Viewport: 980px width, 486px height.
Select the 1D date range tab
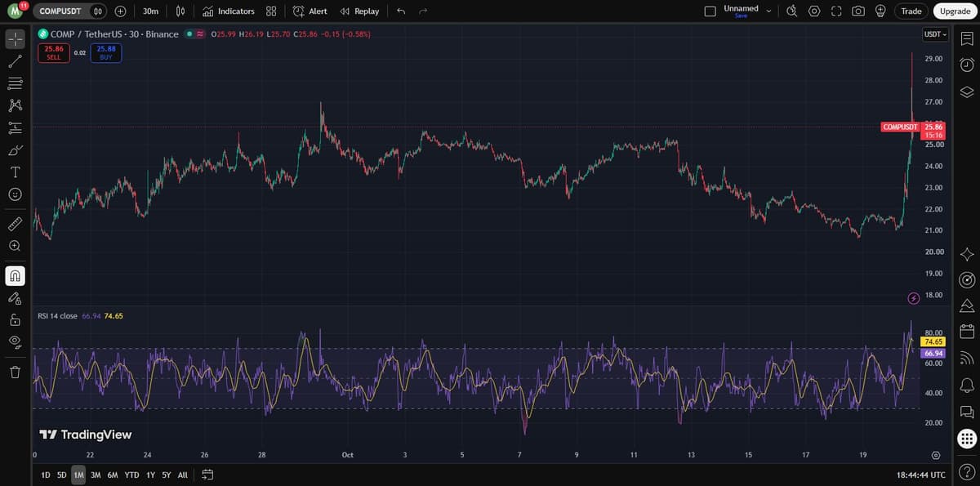click(x=46, y=475)
